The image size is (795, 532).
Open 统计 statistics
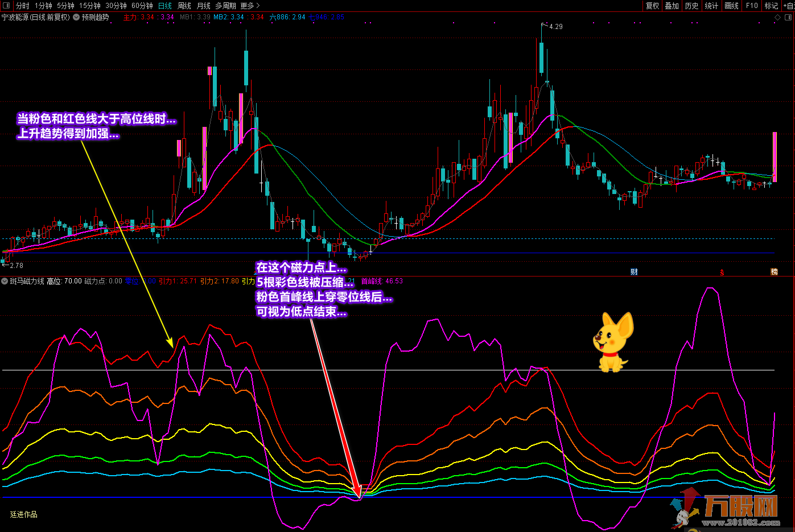tap(712, 6)
